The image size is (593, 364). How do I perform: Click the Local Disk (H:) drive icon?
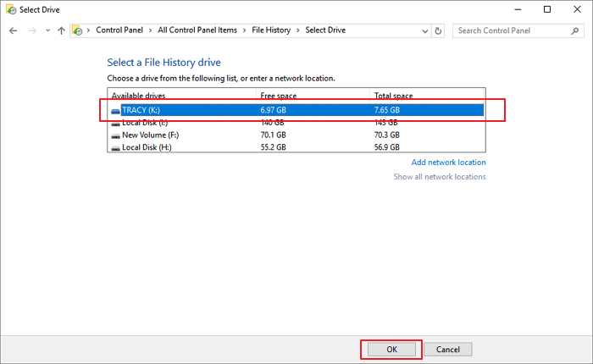tap(115, 148)
